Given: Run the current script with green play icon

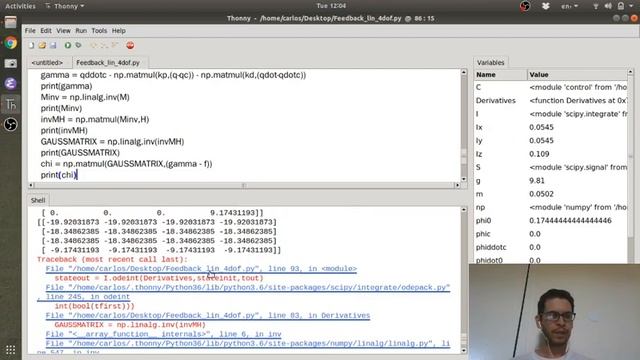Looking at the screenshot, I should [x=68, y=45].
